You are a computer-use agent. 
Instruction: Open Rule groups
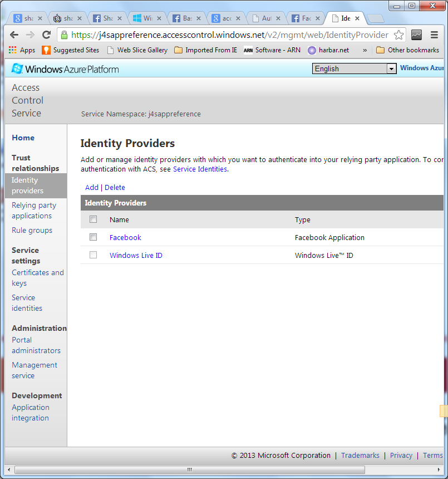pyautogui.click(x=32, y=231)
